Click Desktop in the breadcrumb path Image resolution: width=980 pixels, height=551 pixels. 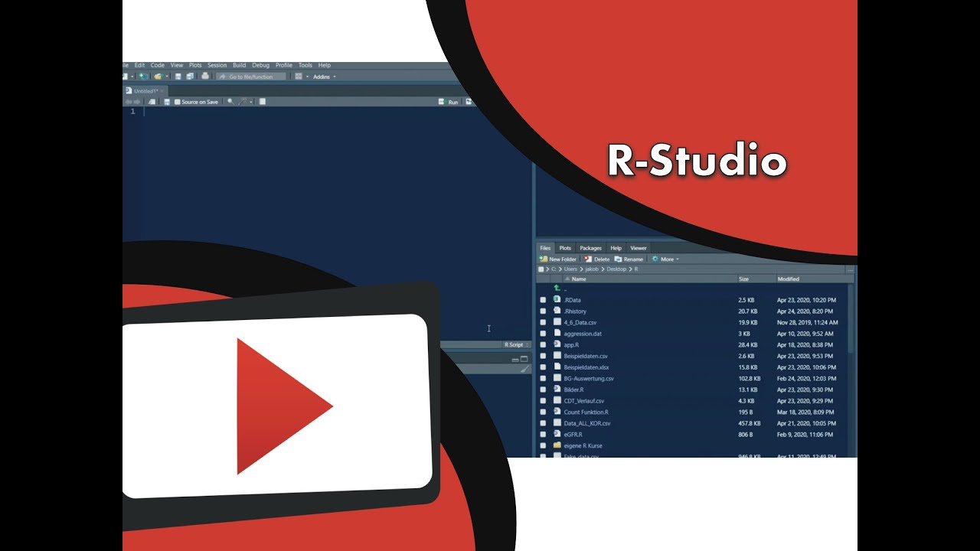pos(616,269)
